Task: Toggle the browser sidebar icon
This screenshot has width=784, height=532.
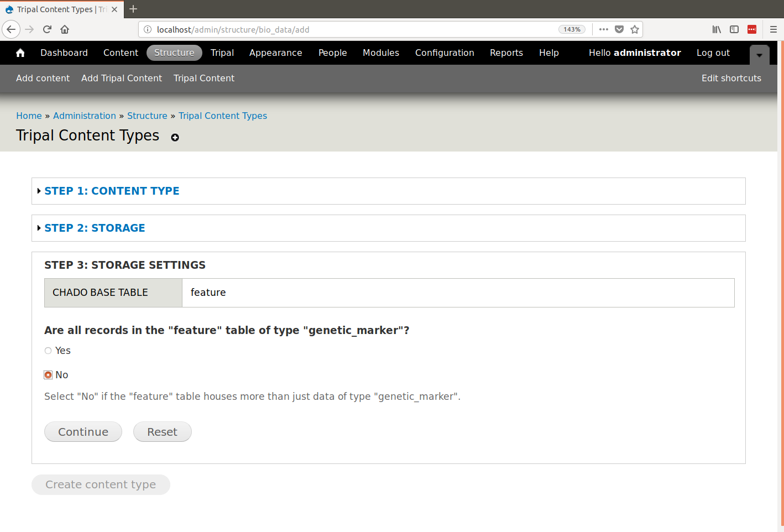Action: [734, 29]
